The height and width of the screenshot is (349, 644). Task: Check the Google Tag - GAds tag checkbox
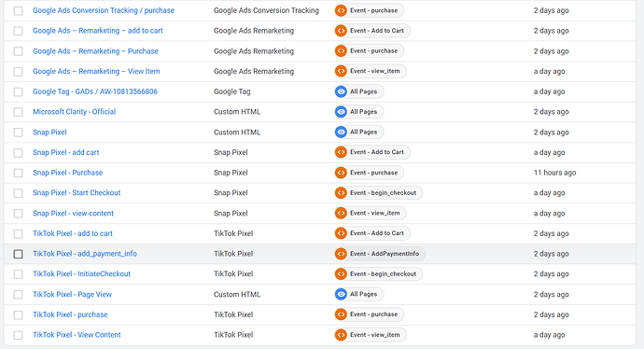click(18, 92)
